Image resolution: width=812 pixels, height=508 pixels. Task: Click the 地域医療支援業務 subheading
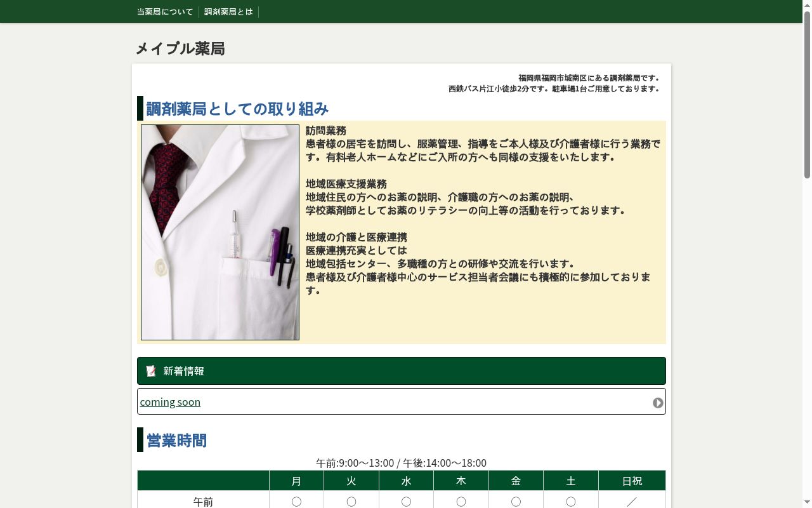(x=346, y=184)
